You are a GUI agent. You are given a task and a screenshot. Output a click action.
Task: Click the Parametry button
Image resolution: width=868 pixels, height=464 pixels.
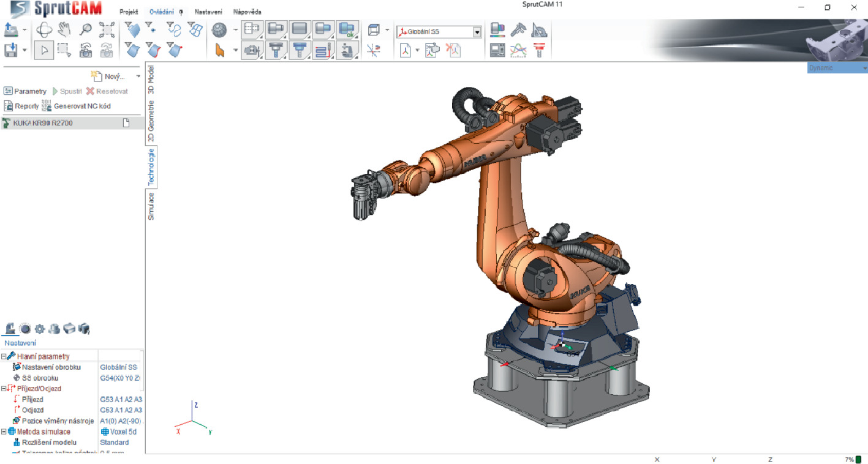25,91
